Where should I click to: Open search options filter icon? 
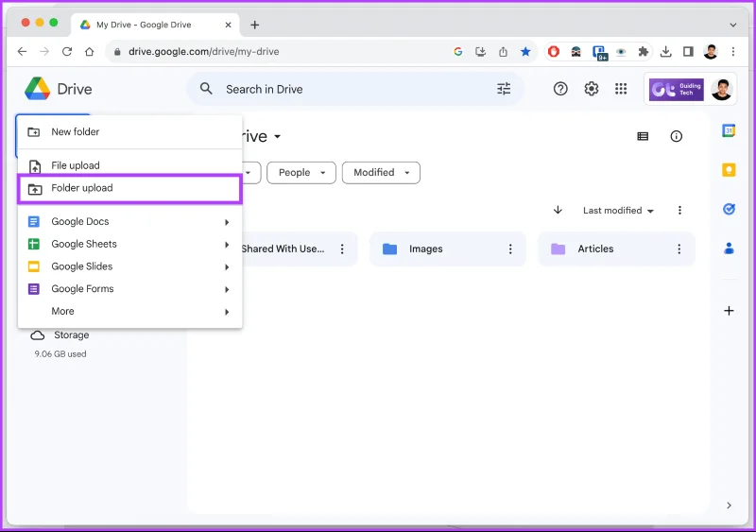(504, 89)
